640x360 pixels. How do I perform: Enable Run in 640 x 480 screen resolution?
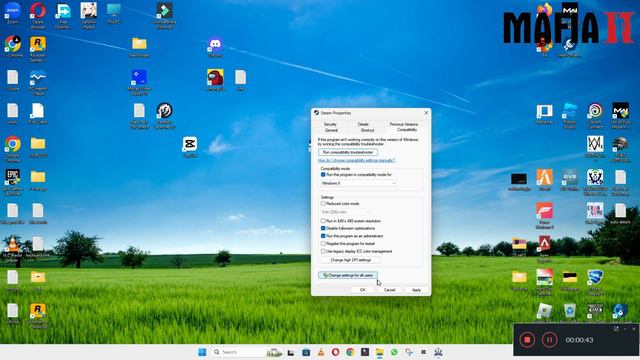point(323,221)
